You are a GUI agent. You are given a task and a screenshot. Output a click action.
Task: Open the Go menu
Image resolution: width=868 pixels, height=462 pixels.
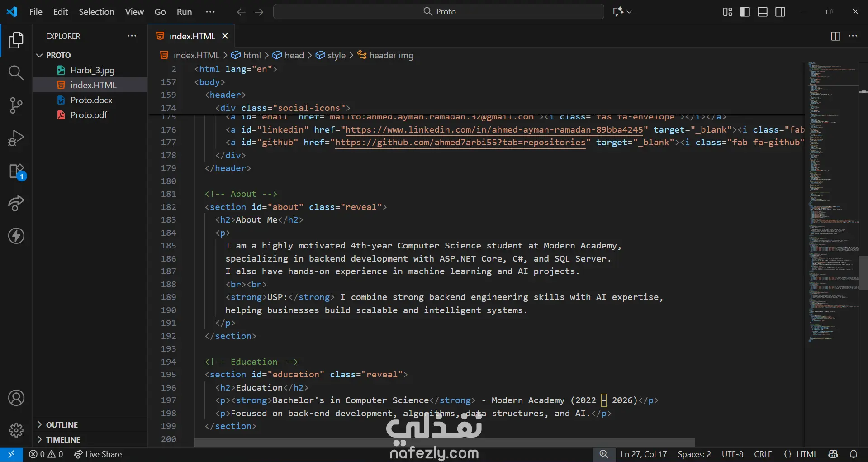click(x=160, y=12)
